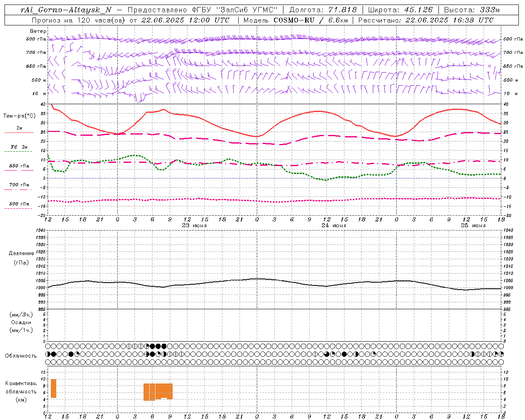Image resolution: width=525 pixels, height=420 pixels.
Task: Click the Осадки panel label
Action: tap(21, 322)
